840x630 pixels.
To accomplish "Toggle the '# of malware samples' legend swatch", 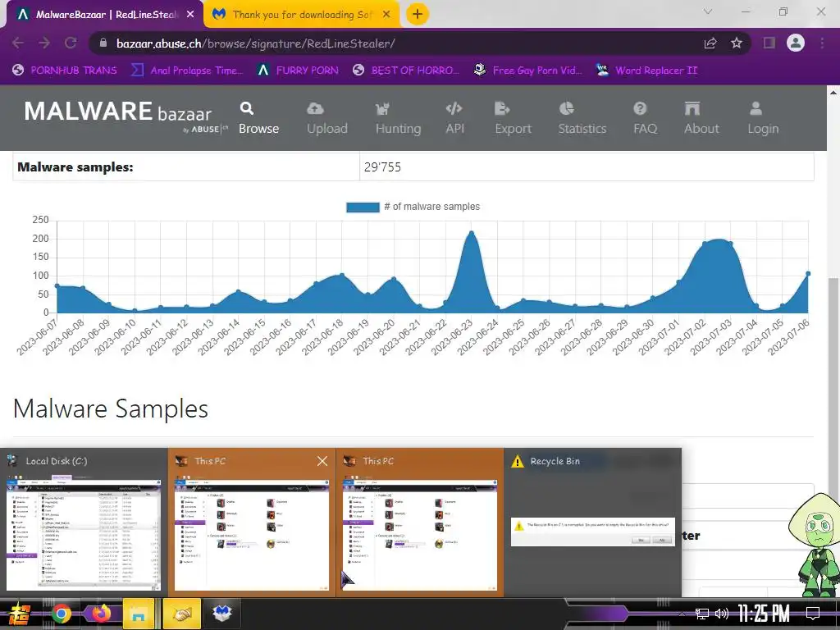I will pyautogui.click(x=363, y=208).
